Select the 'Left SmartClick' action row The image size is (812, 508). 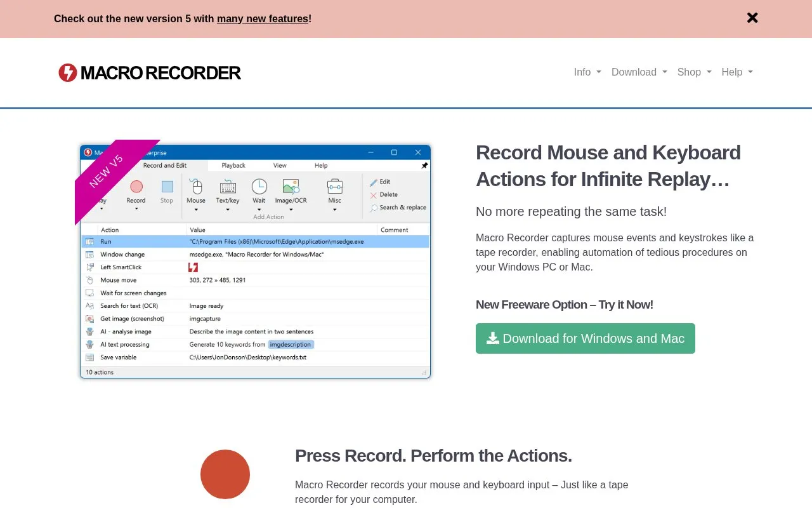(x=256, y=267)
